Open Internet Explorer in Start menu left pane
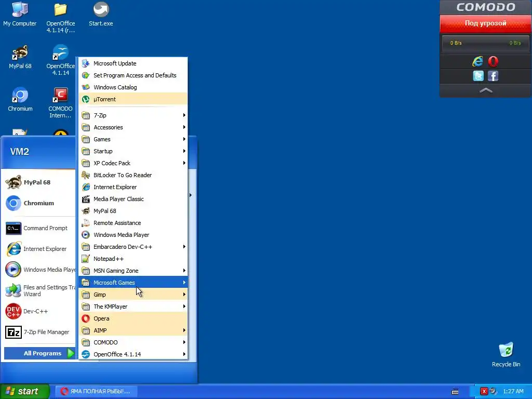Screen dimensions: 532x399 click(39, 249)
